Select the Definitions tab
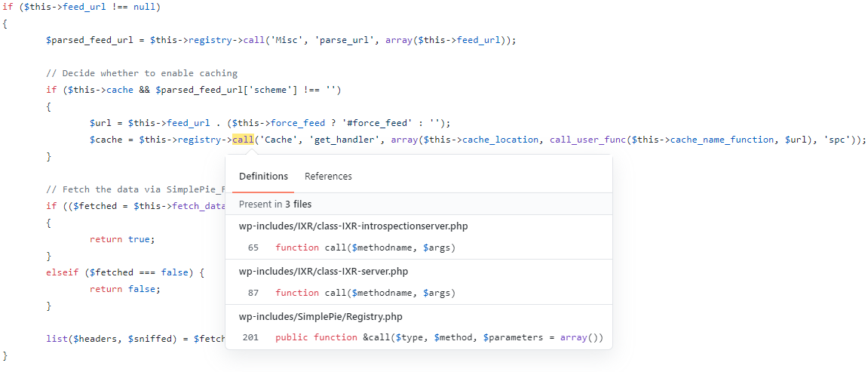 tap(263, 177)
